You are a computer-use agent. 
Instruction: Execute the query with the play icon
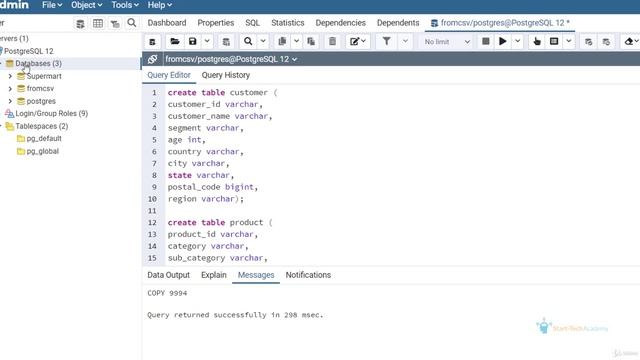pyautogui.click(x=502, y=41)
